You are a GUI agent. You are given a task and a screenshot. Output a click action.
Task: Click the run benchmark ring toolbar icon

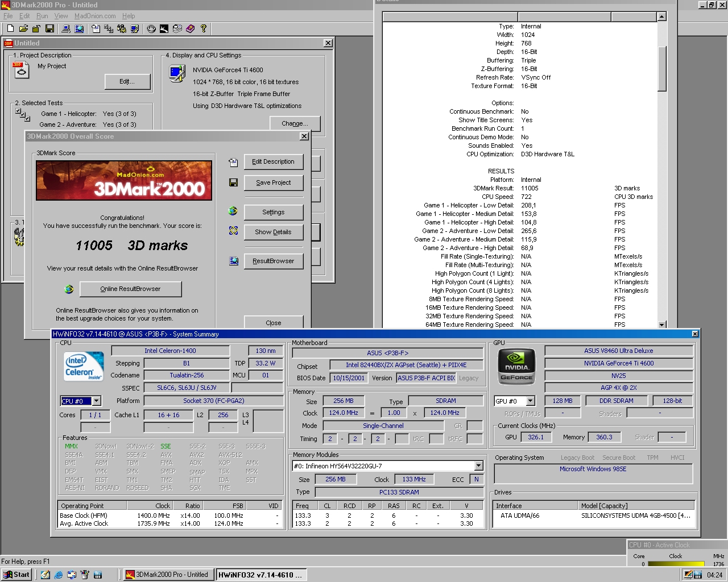coord(151,28)
